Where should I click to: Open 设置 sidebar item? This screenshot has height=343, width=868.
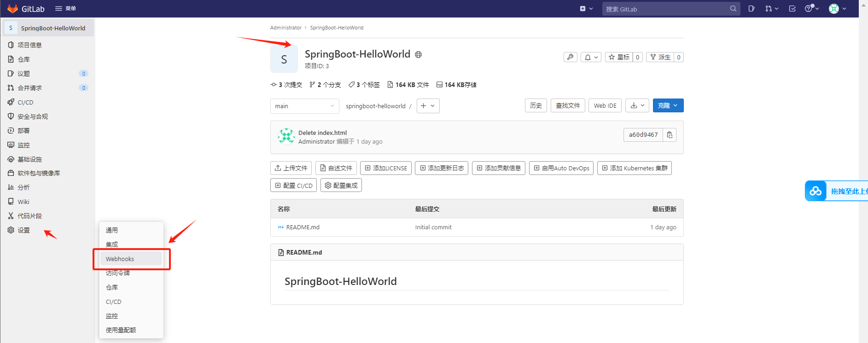pos(48,230)
